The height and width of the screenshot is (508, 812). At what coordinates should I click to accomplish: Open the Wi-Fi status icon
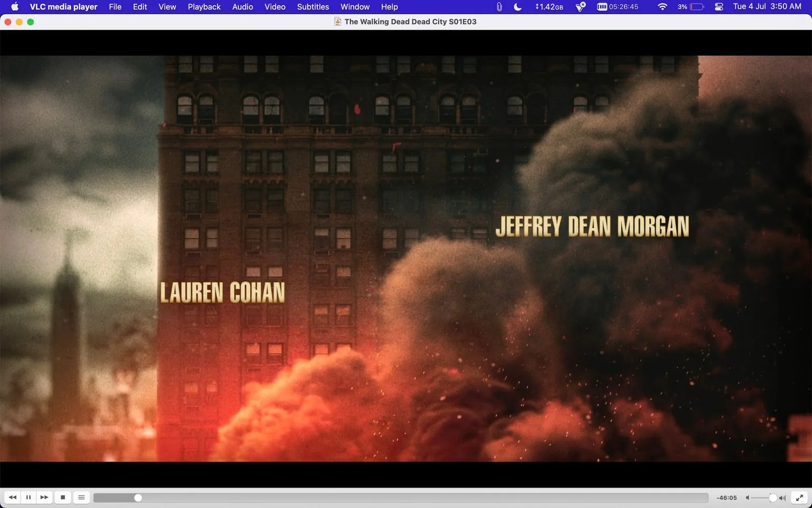[662, 7]
